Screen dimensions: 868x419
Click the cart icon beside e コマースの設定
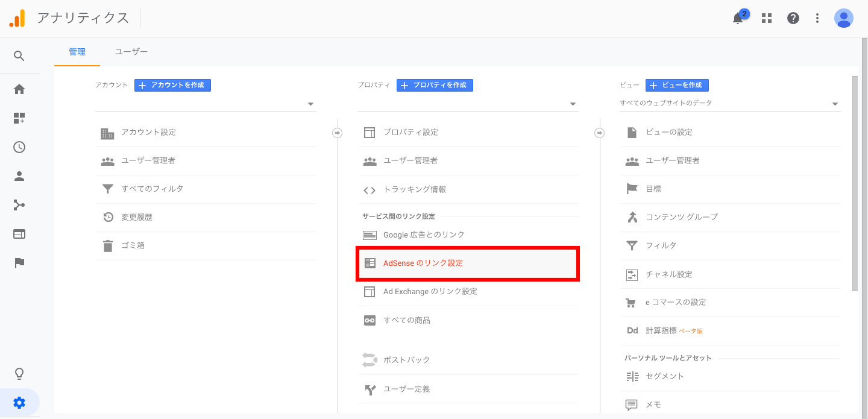click(x=632, y=303)
